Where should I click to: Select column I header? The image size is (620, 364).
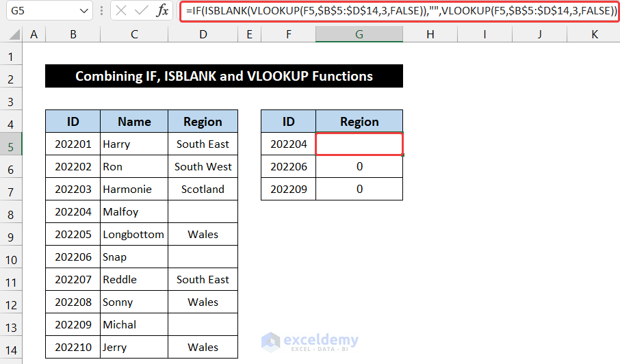point(485,34)
